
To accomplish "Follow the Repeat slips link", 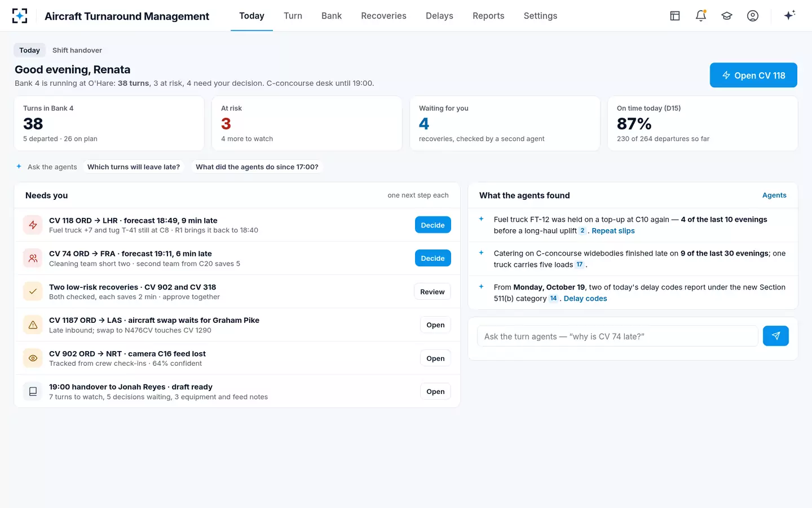I will tap(613, 231).
